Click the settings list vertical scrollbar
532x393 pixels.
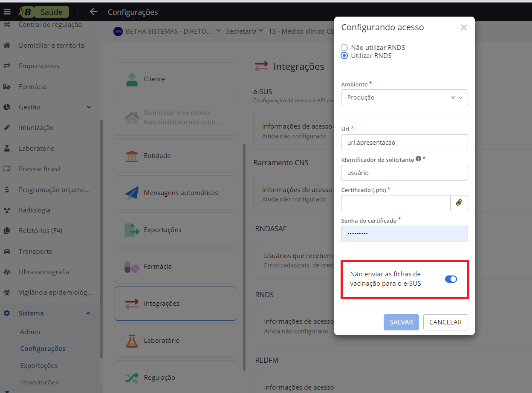click(x=244, y=255)
